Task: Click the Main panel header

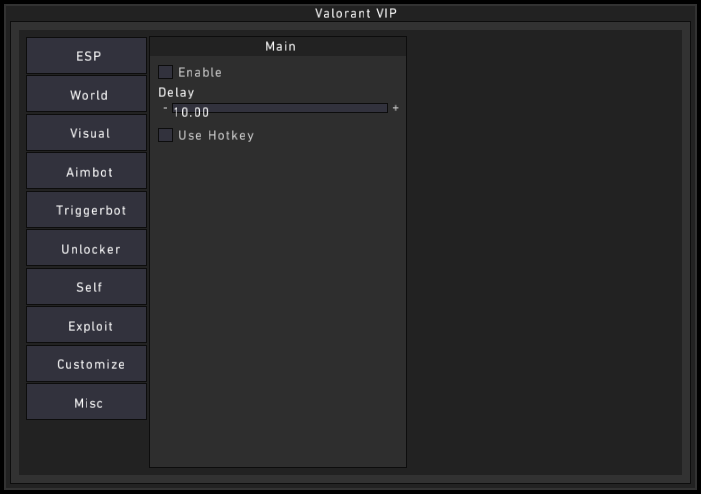Action: [279, 46]
